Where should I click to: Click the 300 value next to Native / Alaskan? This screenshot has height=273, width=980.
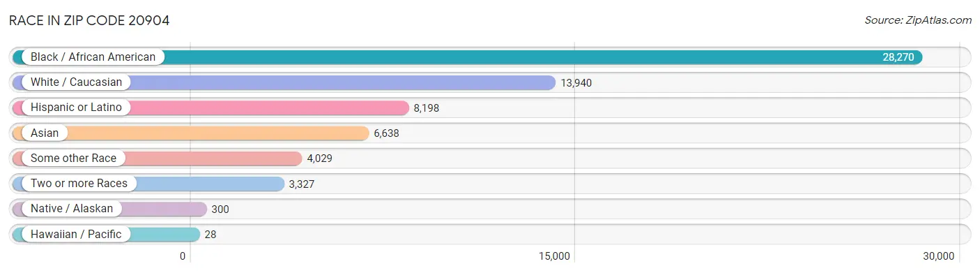[x=220, y=209]
